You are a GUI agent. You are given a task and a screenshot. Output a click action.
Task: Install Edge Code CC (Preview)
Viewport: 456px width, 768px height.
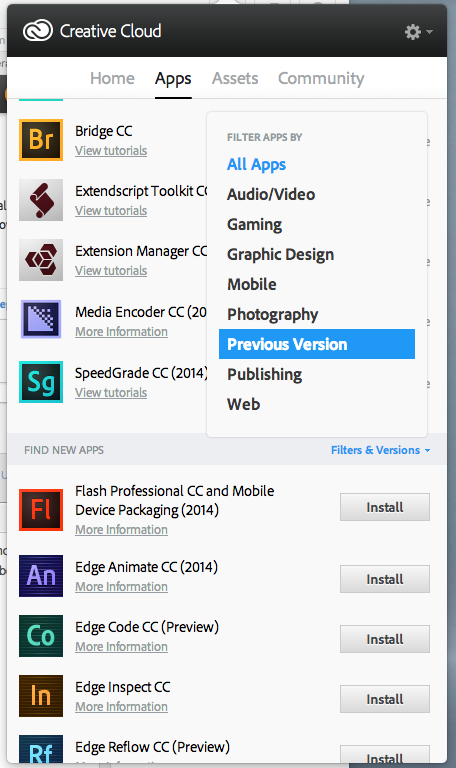[x=385, y=639]
